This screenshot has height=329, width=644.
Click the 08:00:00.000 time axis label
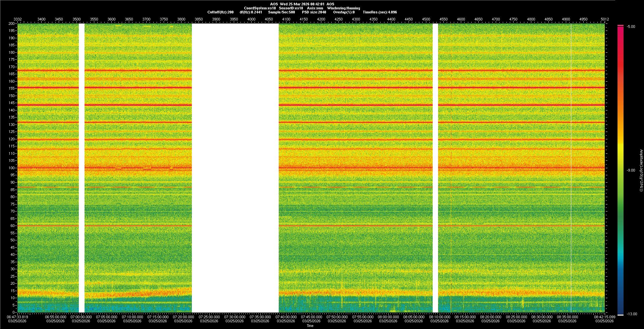pyautogui.click(x=388, y=317)
